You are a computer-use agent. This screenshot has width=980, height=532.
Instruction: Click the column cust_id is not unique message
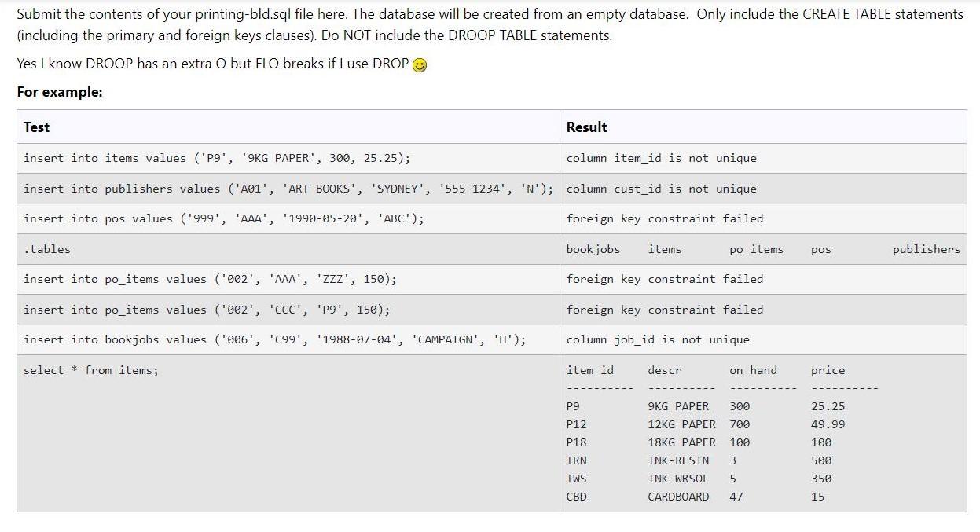(661, 189)
